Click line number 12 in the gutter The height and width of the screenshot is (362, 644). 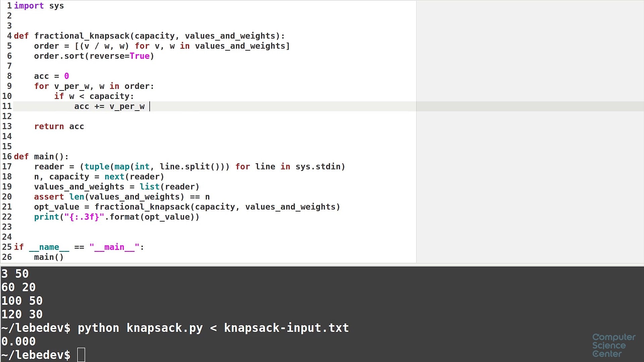7,116
